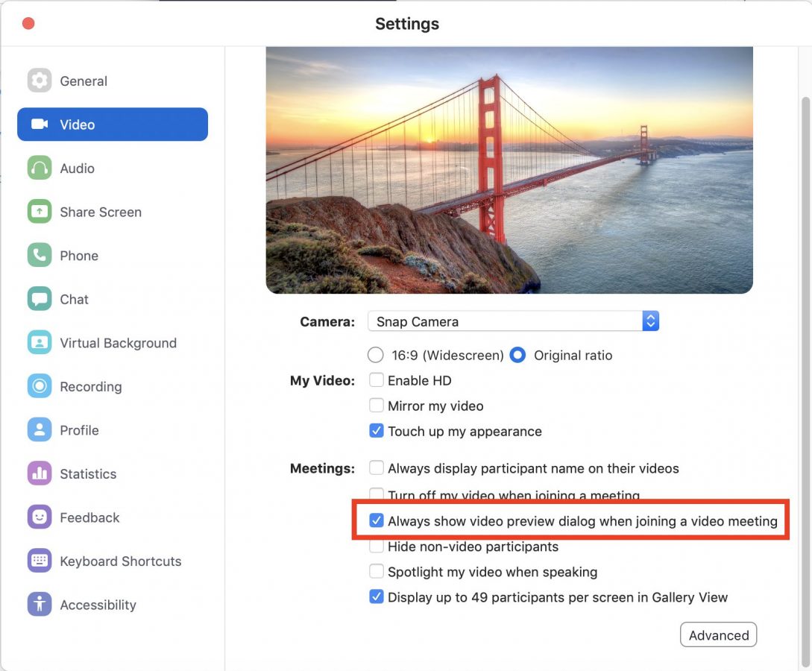The image size is (812, 671).
Task: Enable the HD video checkbox
Action: click(x=377, y=380)
